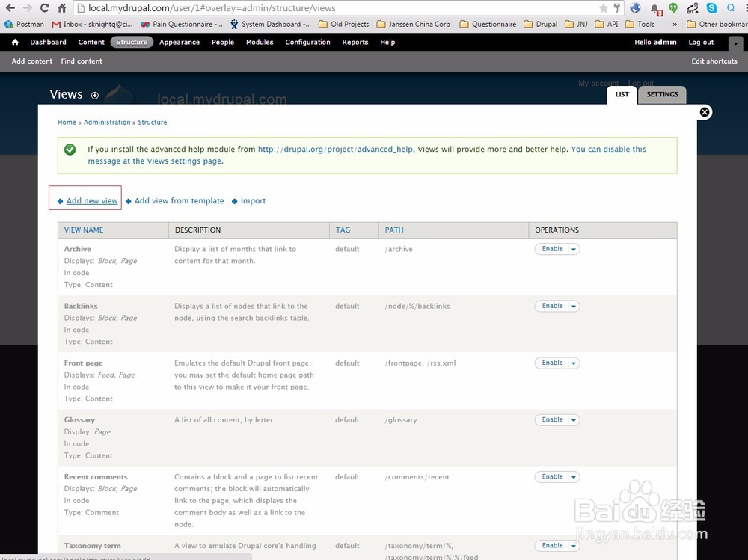The width and height of the screenshot is (748, 560).
Task: Open the JNJ bookmark folder
Action: 576,24
